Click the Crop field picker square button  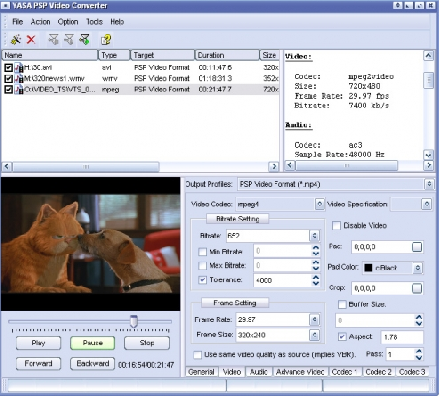(417, 288)
